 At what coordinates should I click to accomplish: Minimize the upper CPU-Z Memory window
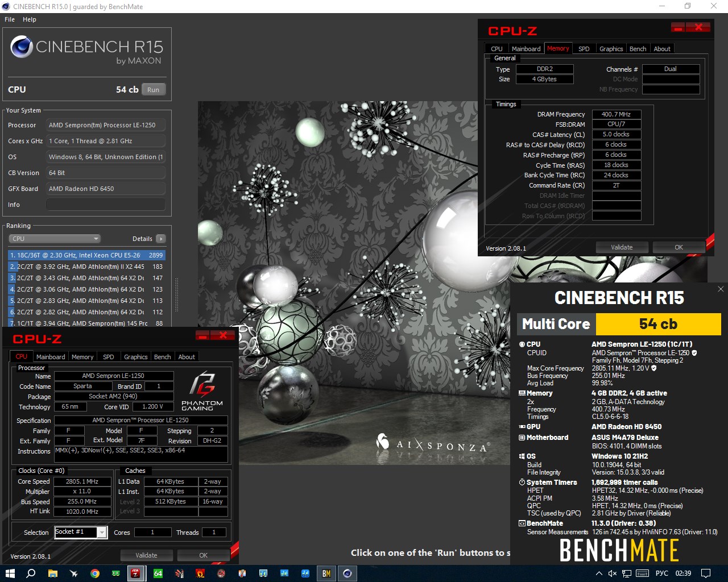[x=677, y=27]
